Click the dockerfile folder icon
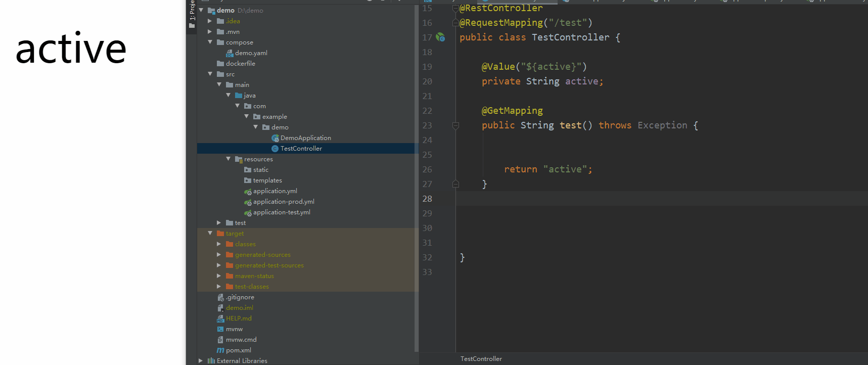Image resolution: width=868 pixels, height=365 pixels. pyautogui.click(x=220, y=64)
